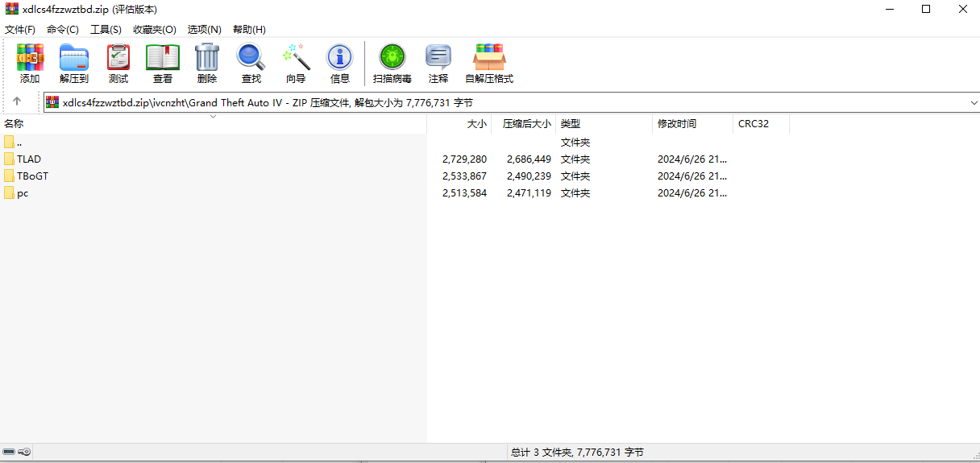Sort by 修改时间 column header

(677, 124)
